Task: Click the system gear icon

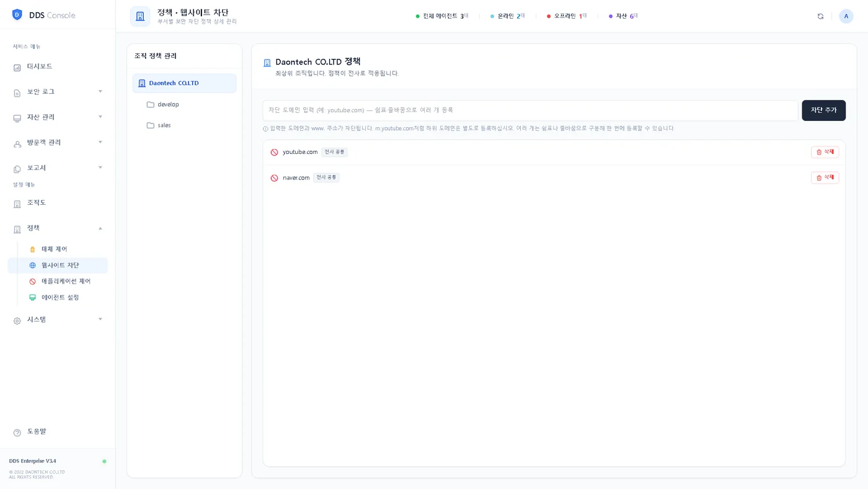Action: tap(17, 320)
